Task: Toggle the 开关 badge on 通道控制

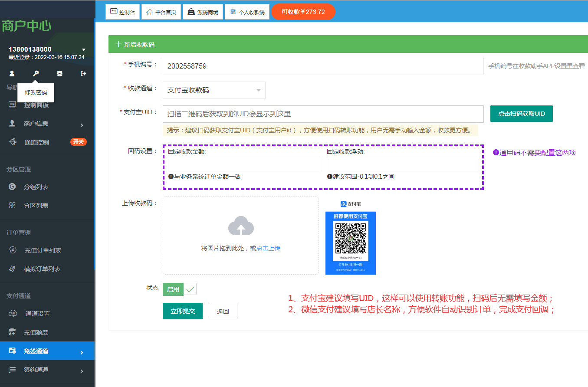Action: pyautogui.click(x=79, y=142)
